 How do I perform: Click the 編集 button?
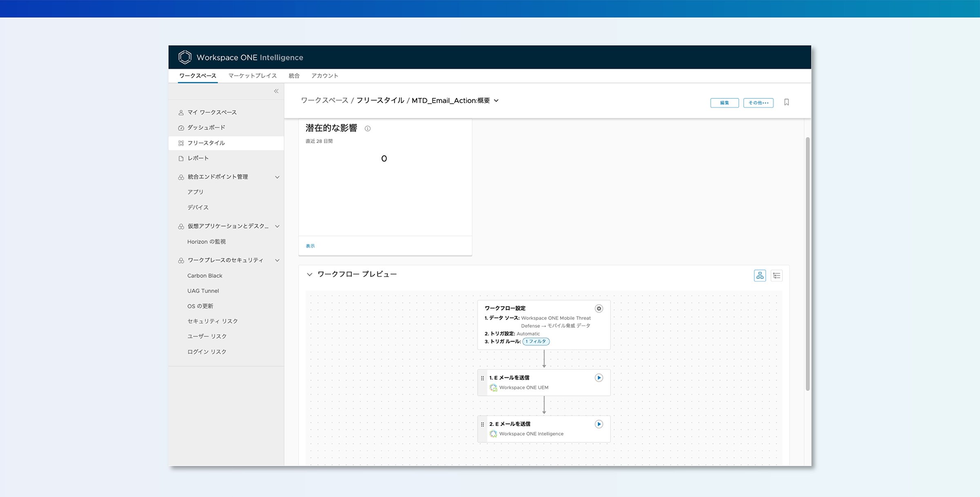(724, 103)
